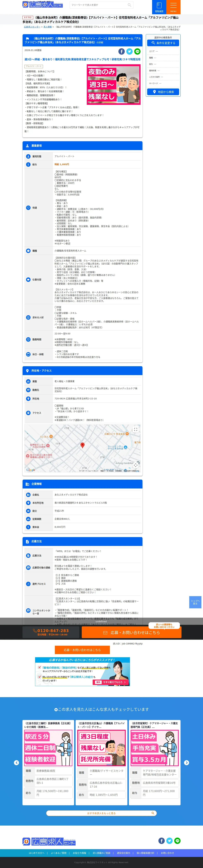Click 条件を変更する button in sidebar
203x868 pixels.
(x=163, y=43)
